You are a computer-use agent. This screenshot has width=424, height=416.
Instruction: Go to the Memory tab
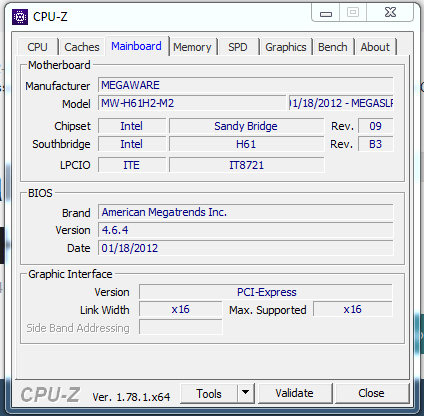coord(192,47)
